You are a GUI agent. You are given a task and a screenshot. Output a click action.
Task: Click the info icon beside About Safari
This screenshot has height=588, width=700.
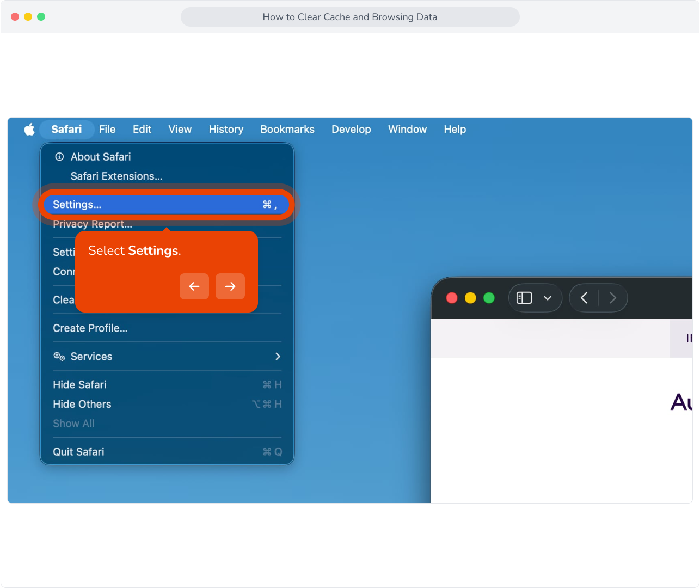tap(59, 157)
